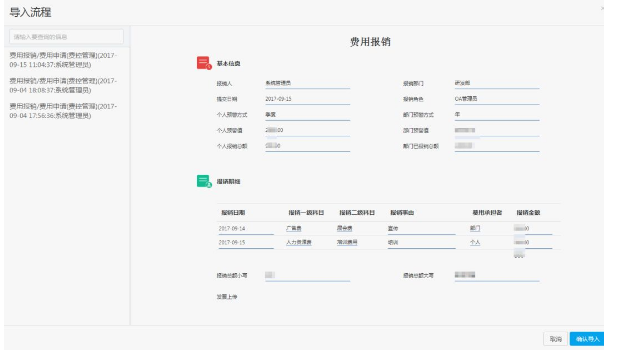Click the 部门已报销总额 field
This screenshot has height=360, width=617.
pyautogui.click(x=497, y=146)
